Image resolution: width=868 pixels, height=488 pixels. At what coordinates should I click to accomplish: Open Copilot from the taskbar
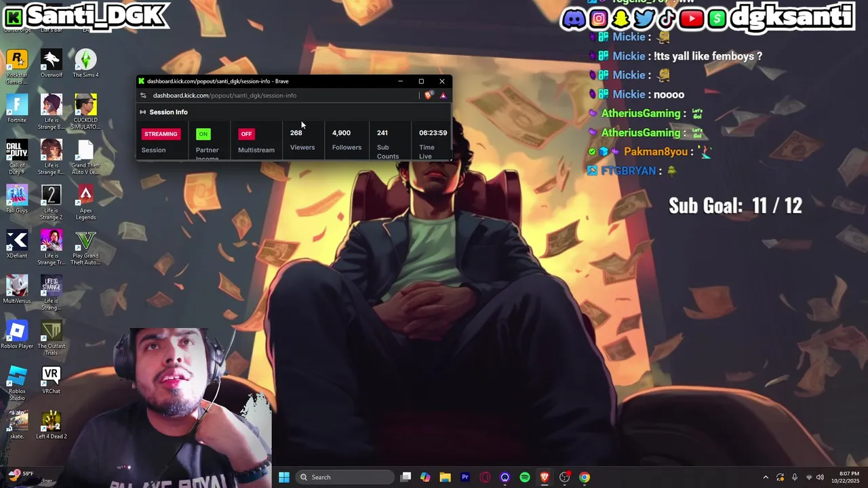tap(425, 477)
